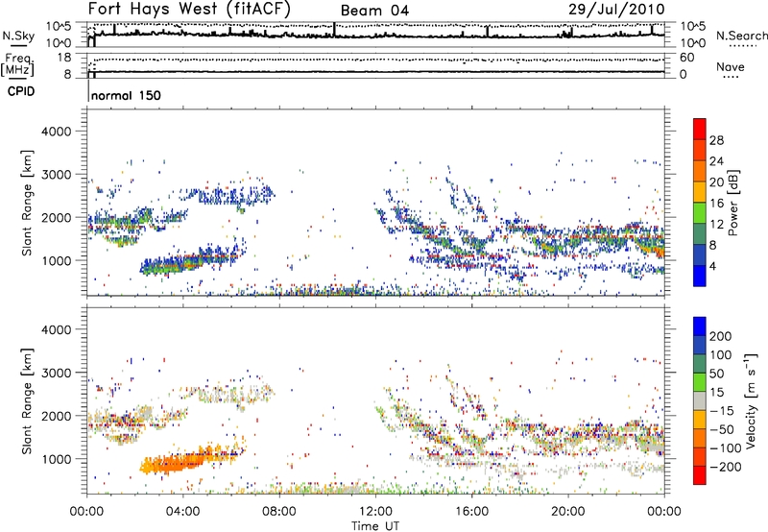Click '1000' on the velocity panel axis

[x=57, y=459]
